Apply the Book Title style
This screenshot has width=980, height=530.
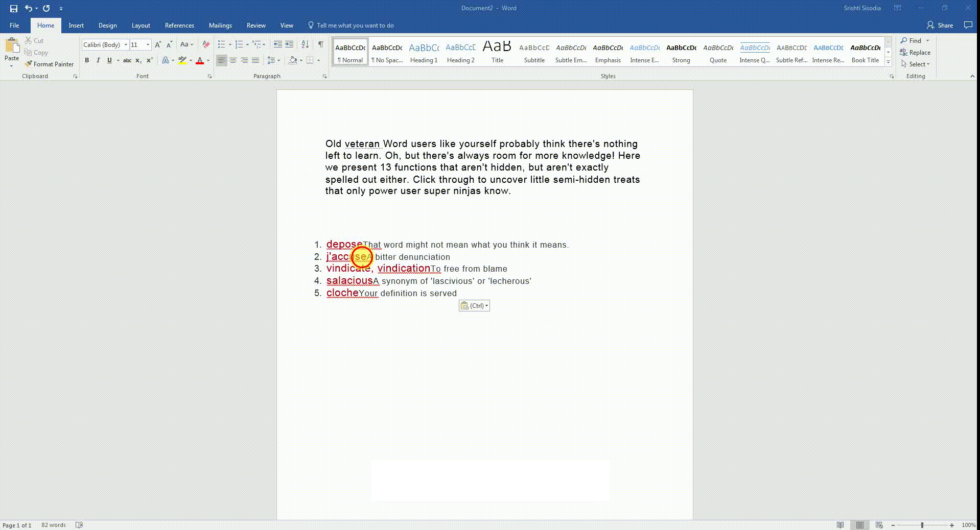pos(865,52)
